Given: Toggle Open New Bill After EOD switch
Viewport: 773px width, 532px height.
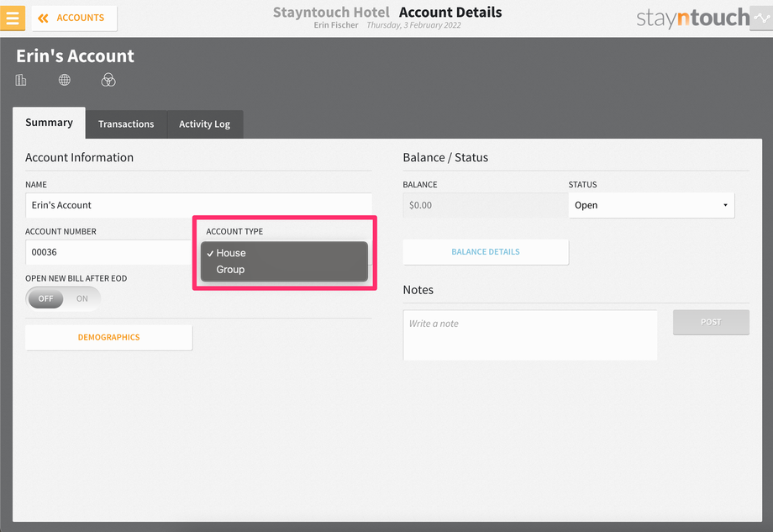Looking at the screenshot, I should pos(63,299).
